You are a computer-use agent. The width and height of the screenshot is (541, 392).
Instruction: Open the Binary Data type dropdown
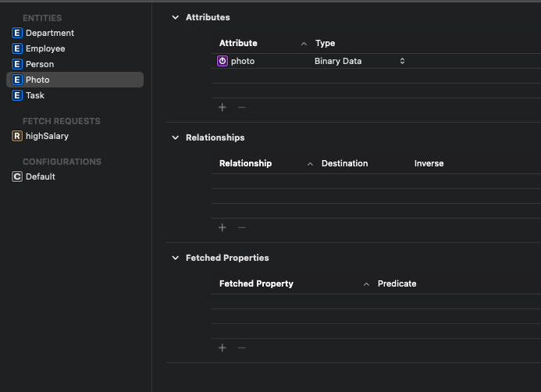pyautogui.click(x=402, y=61)
